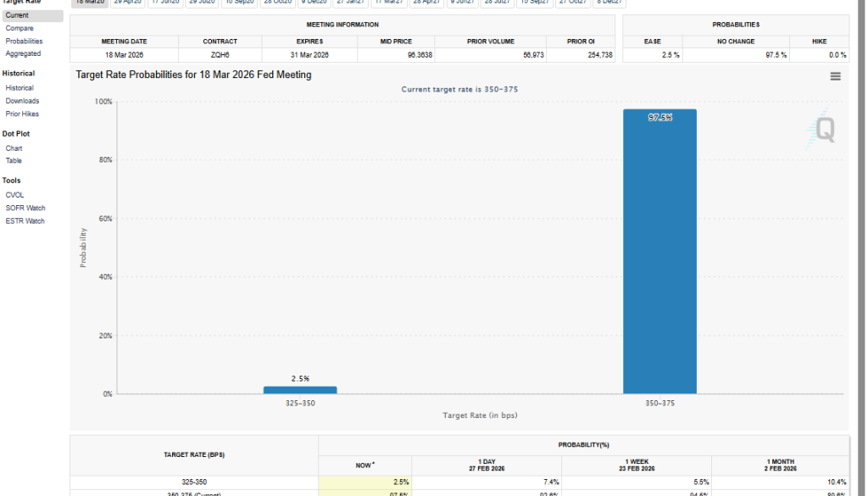Screen dimensions: 868x496
Task: Click the highlighted NOW 2.5% table cell
Action: 364,482
